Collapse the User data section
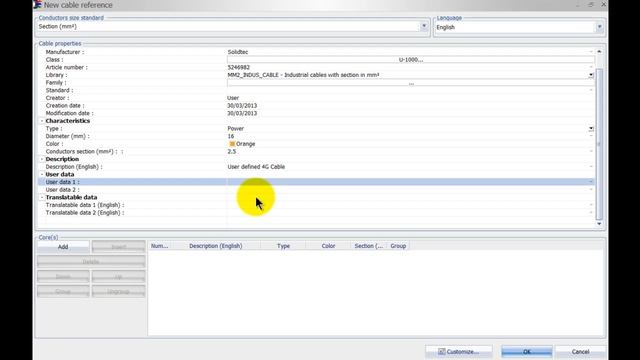640x360 pixels. coord(42,174)
